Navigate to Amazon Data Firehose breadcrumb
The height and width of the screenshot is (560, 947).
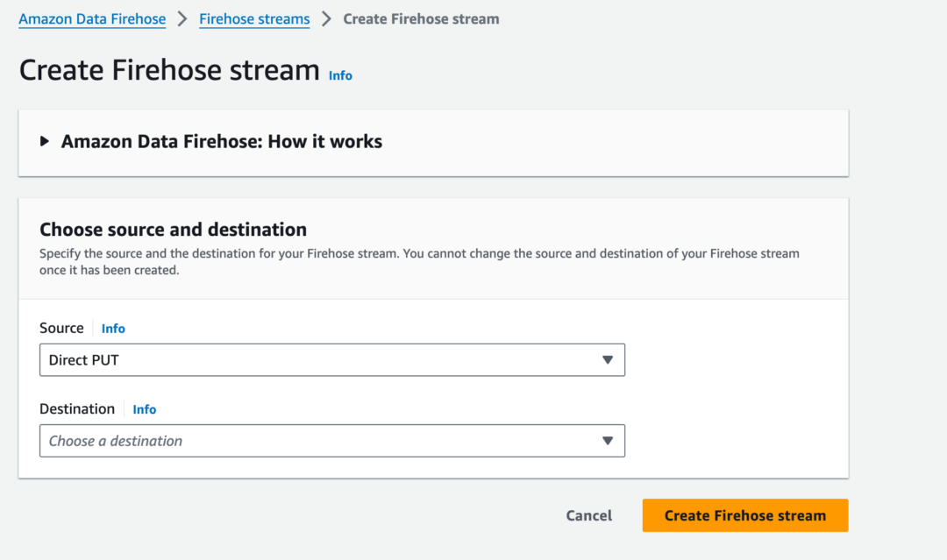pyautogui.click(x=92, y=18)
